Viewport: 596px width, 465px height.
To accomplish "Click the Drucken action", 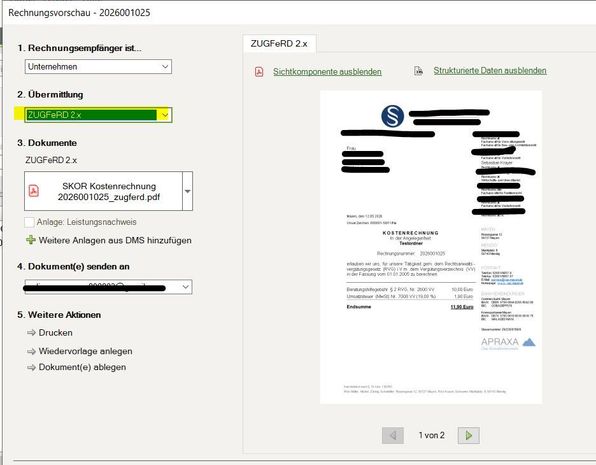I will pos(55,333).
